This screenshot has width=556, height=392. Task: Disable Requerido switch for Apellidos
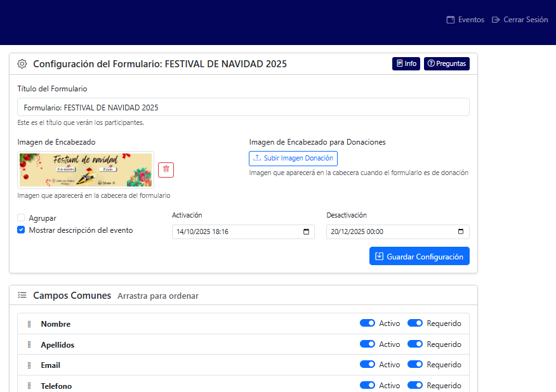(415, 344)
